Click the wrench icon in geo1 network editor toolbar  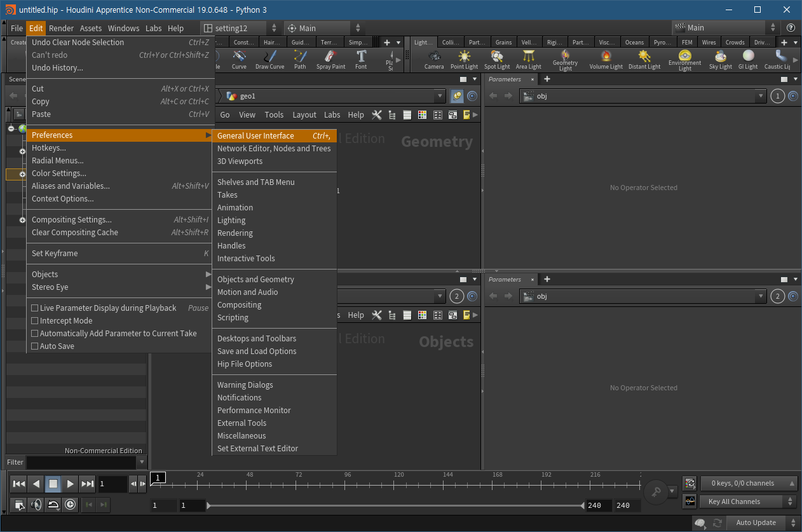click(376, 115)
